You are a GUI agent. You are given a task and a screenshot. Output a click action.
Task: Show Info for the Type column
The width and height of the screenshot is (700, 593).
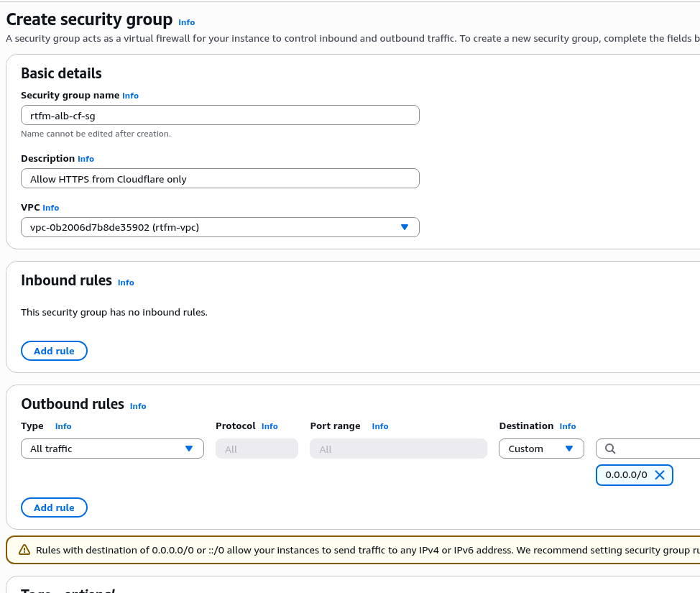pos(63,426)
